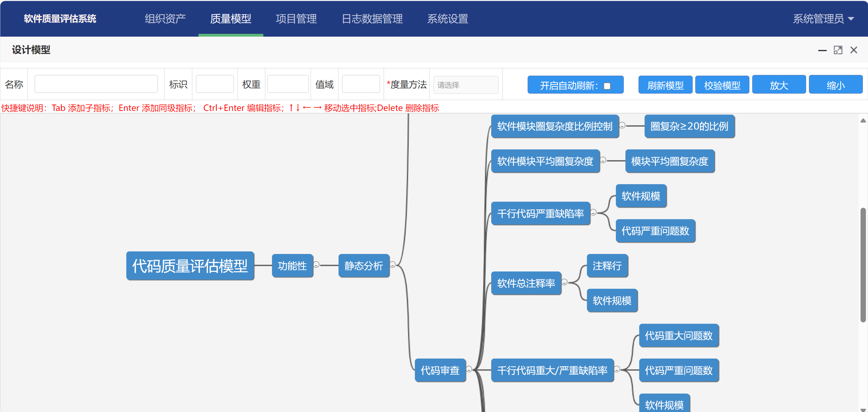Collapse the 功能性 node
Screen dimensions: 868x412
click(x=316, y=265)
